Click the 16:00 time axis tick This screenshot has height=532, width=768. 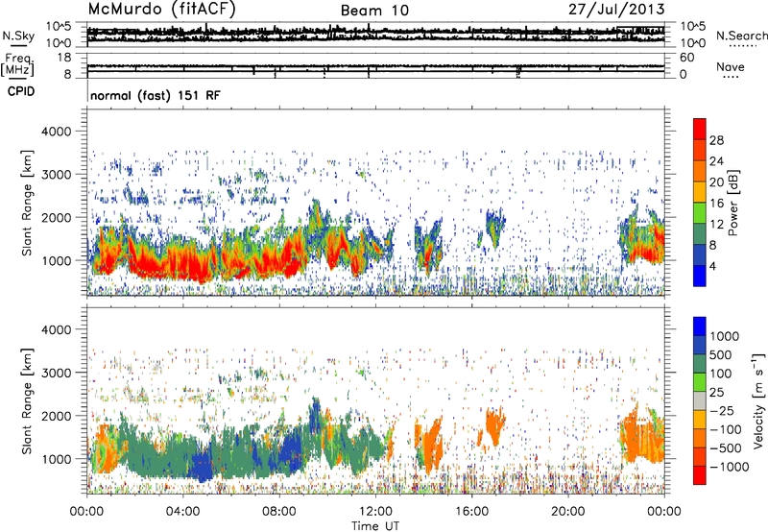(471, 512)
